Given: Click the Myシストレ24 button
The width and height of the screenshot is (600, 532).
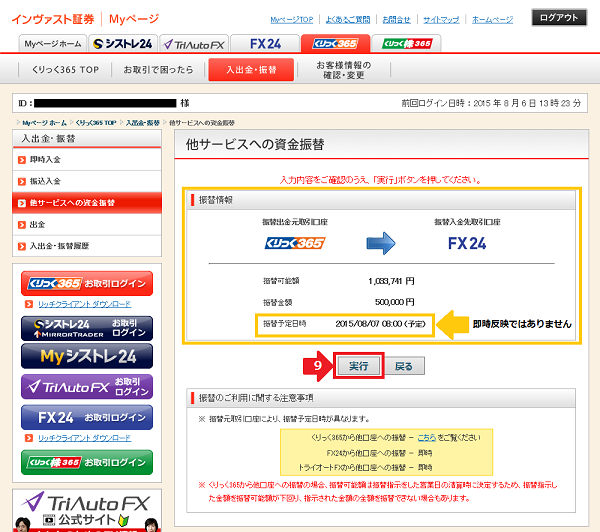Looking at the screenshot, I should (87, 356).
